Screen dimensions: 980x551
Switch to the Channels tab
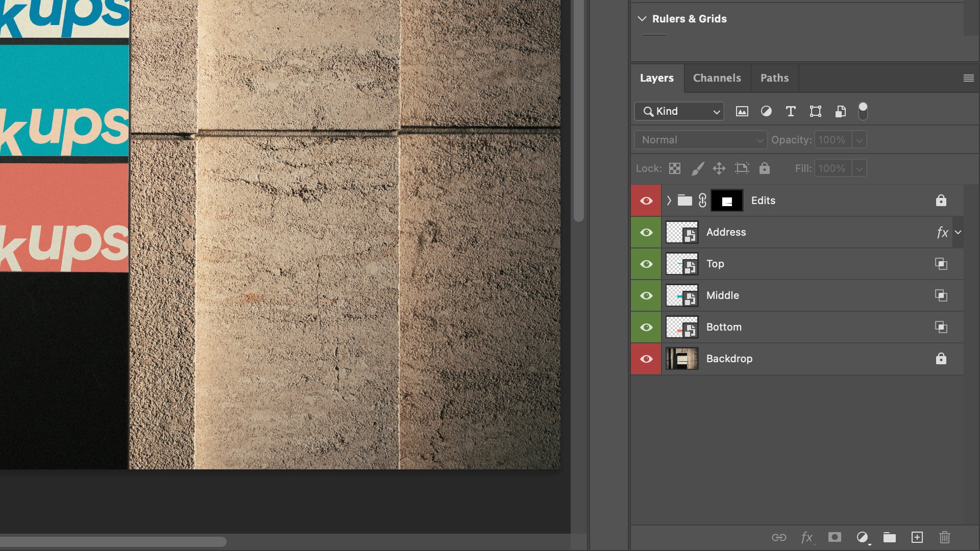tap(717, 78)
